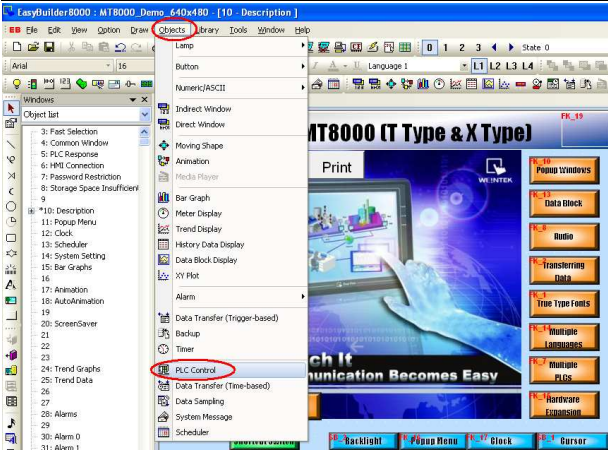The height and width of the screenshot is (452, 608).
Task: Click the Cut scissors icon
Action: 71,47
